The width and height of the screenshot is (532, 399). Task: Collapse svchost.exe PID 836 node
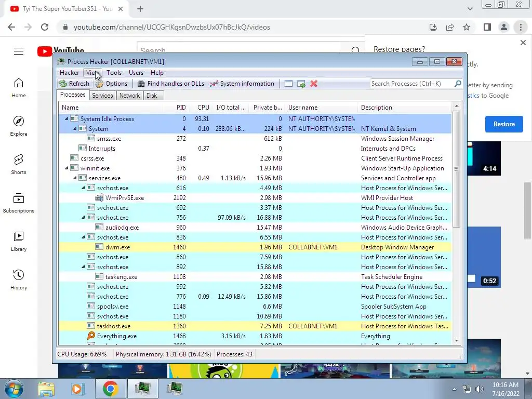(83, 237)
